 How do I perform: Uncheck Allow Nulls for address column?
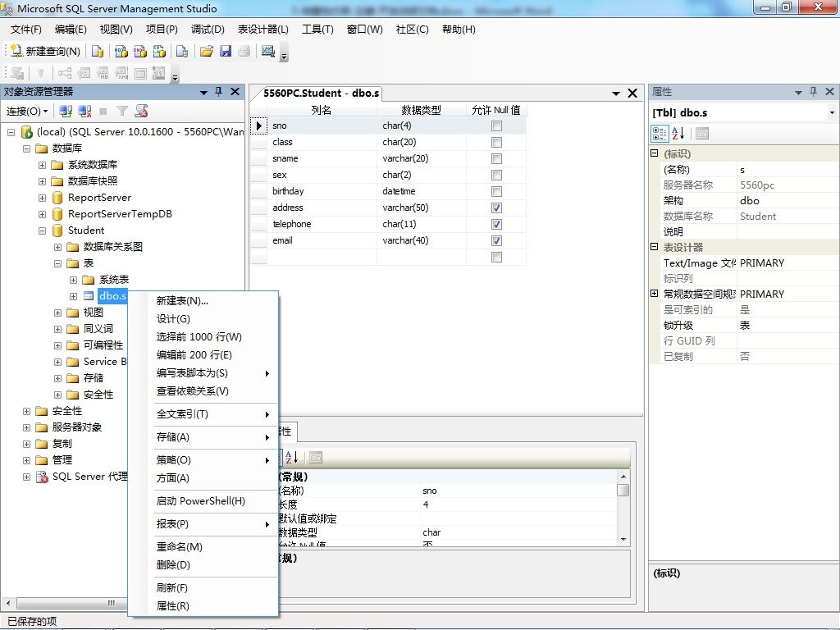(x=496, y=208)
